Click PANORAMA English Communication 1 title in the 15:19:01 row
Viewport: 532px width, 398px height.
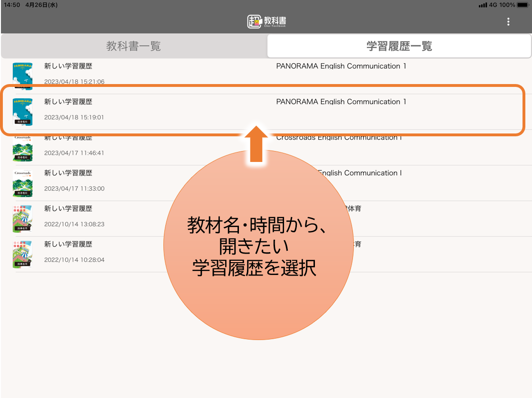click(x=341, y=102)
